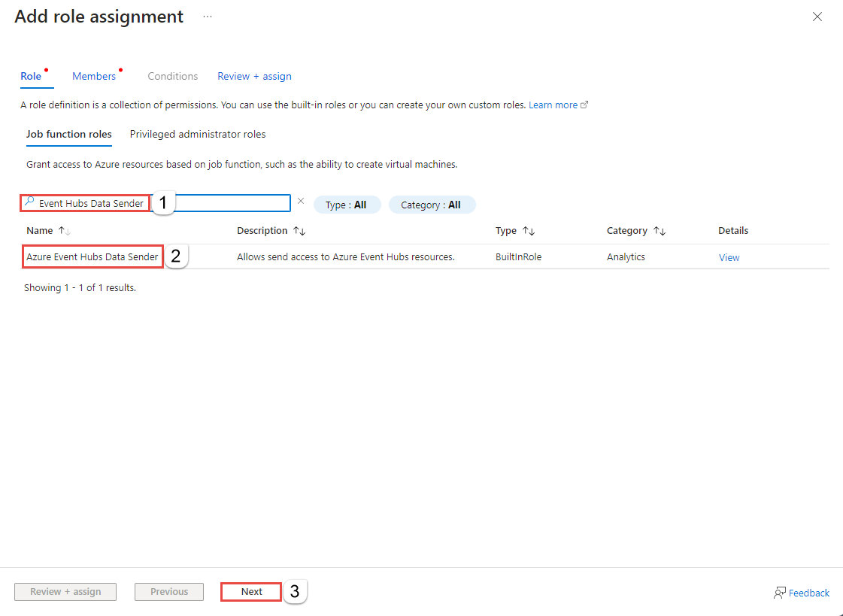Focus the role search input field
Image resolution: width=843 pixels, height=616 pixels.
click(156, 203)
